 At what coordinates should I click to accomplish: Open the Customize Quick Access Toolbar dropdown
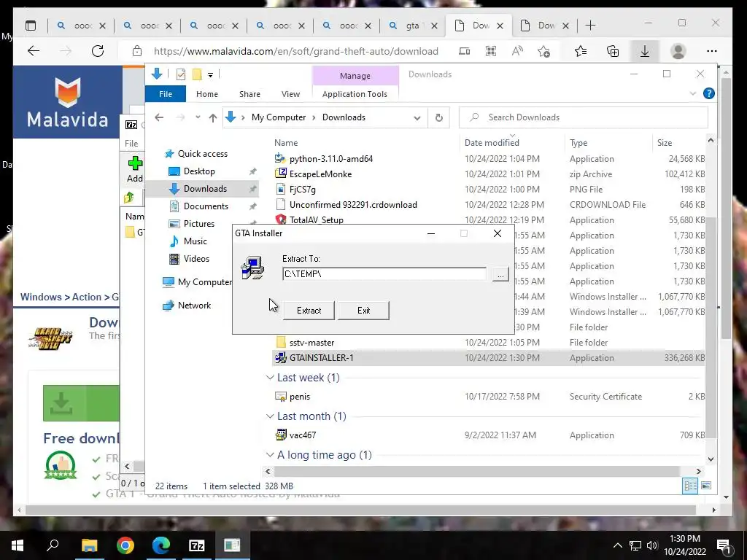[x=210, y=75]
